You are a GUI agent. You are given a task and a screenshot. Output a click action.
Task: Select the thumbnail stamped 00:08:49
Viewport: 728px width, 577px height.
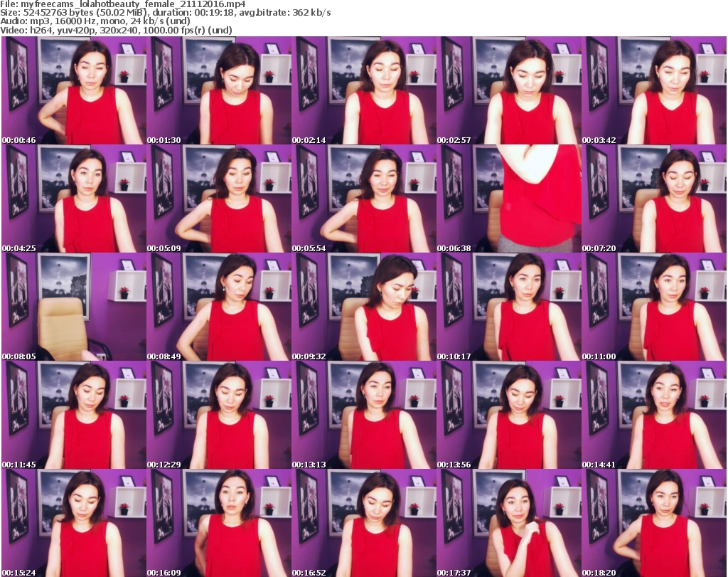[x=219, y=307]
